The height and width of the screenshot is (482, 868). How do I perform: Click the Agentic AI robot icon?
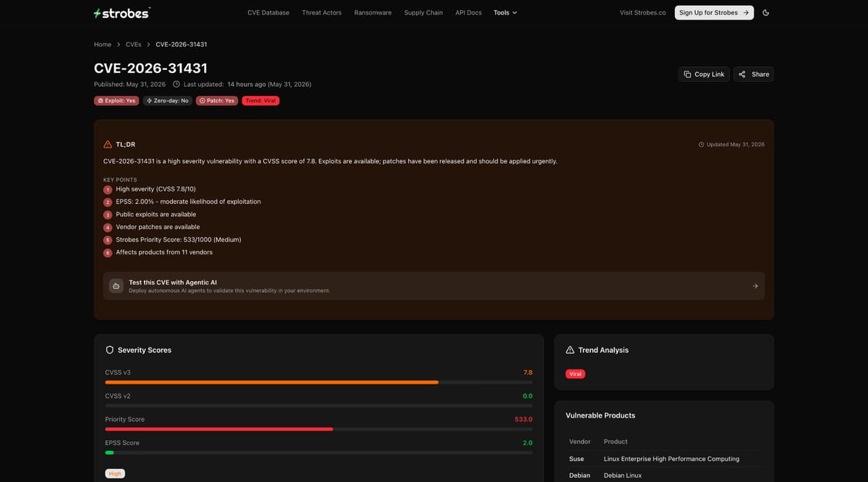[x=116, y=286]
